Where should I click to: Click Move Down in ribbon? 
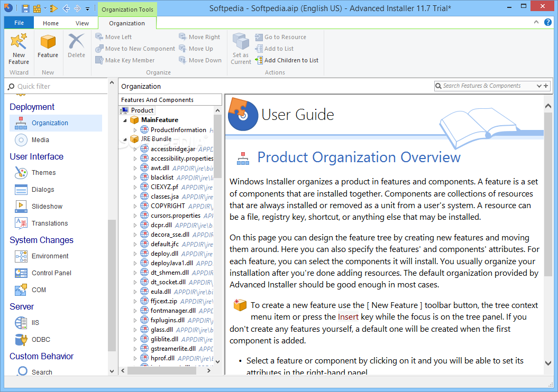click(x=200, y=60)
